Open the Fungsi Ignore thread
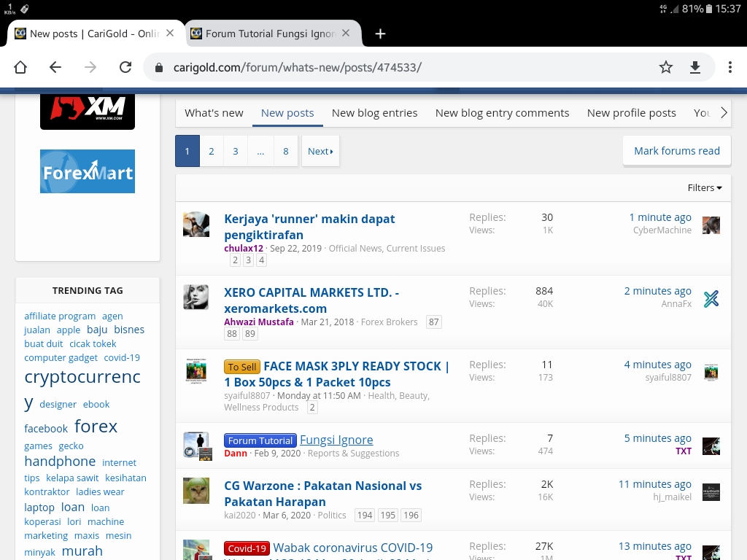 click(336, 440)
